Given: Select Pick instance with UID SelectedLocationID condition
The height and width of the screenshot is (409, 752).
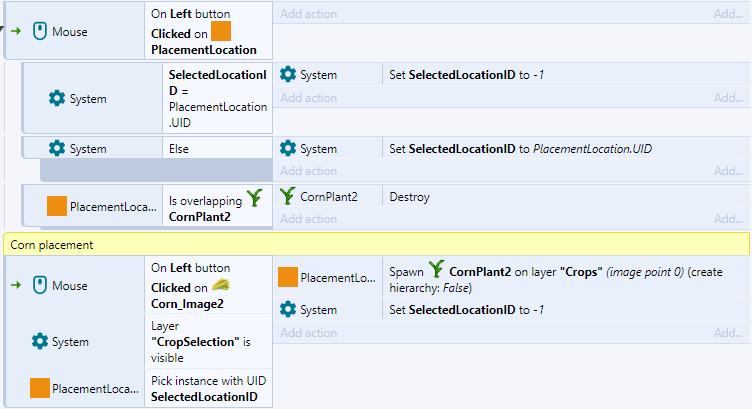Looking at the screenshot, I should [208, 388].
